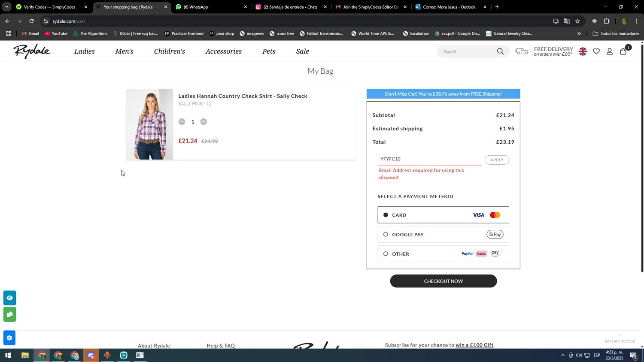
Task: Increase quantity with plus icon
Action: (x=204, y=122)
